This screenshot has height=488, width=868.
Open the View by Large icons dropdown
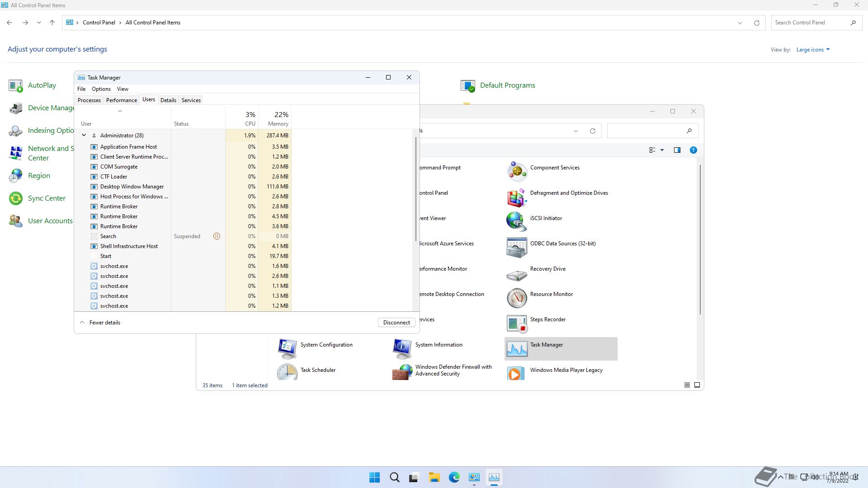(813, 50)
